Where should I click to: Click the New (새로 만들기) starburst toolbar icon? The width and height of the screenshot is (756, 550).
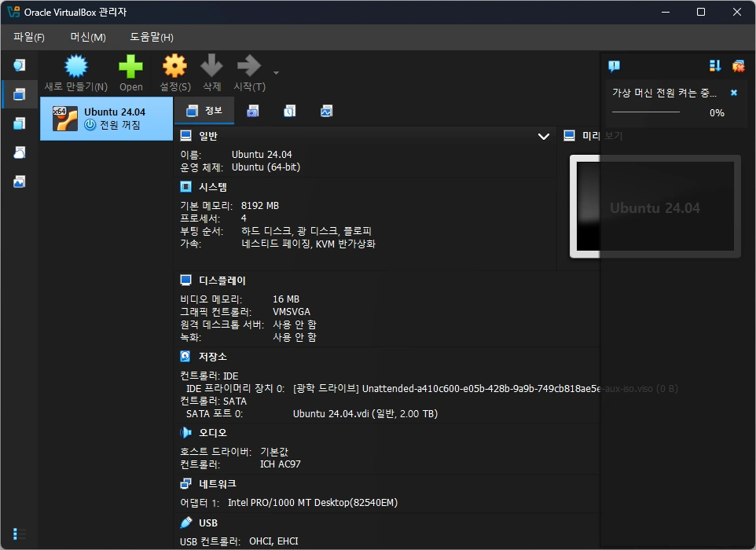tap(76, 66)
